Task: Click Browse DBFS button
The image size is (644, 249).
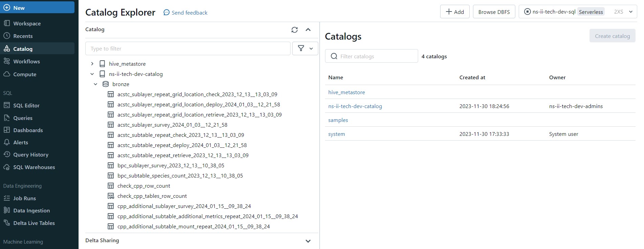Action: pyautogui.click(x=494, y=12)
